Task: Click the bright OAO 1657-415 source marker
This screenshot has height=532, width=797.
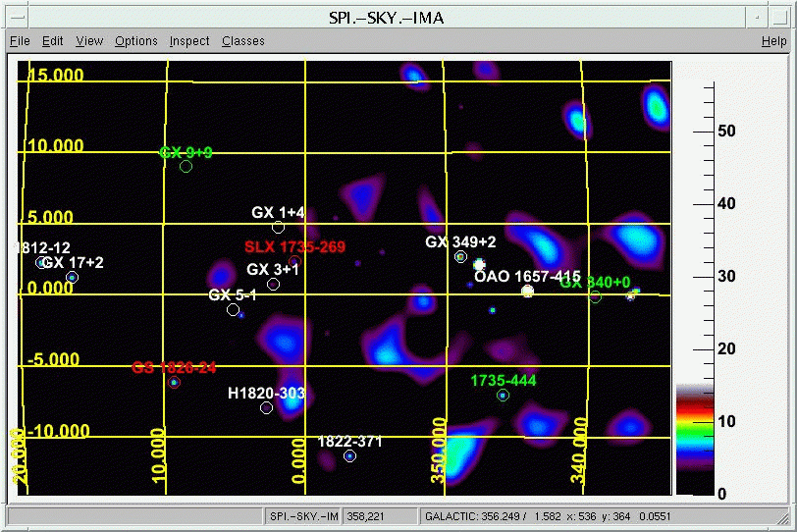Action: (527, 292)
